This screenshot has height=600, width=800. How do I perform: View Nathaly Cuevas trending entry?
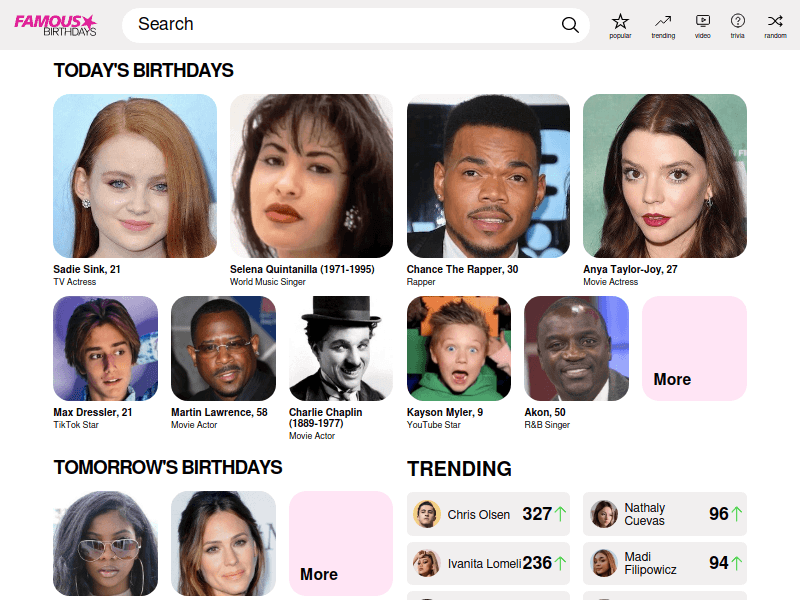pyautogui.click(x=664, y=513)
